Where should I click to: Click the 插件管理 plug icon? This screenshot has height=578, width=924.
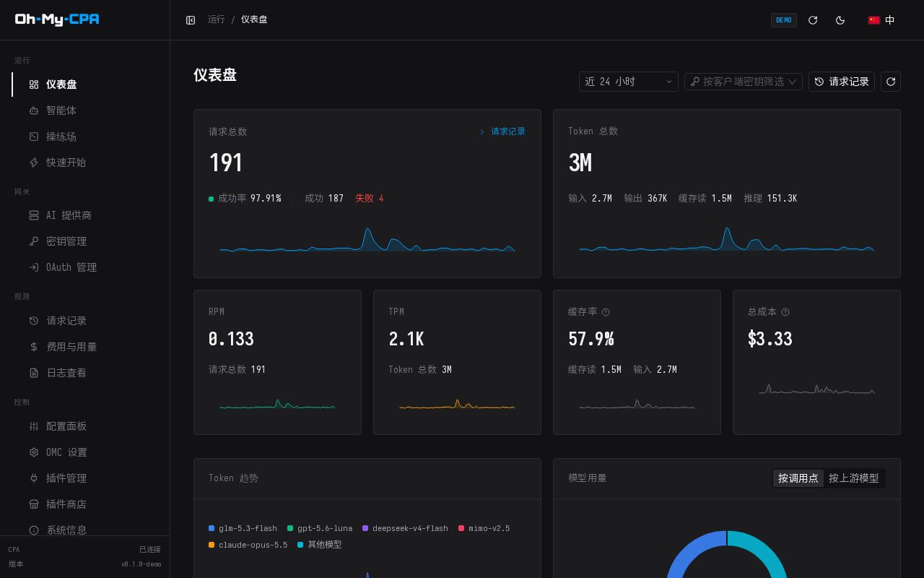[x=34, y=478]
